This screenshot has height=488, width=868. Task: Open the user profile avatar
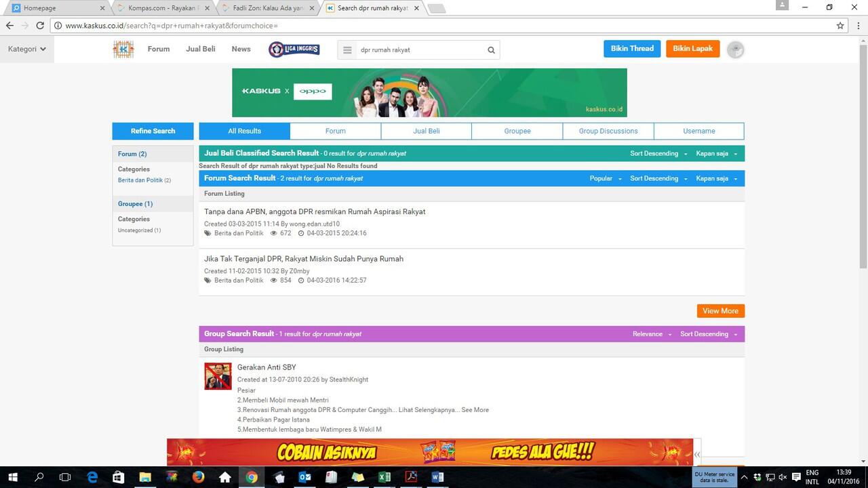coord(735,49)
